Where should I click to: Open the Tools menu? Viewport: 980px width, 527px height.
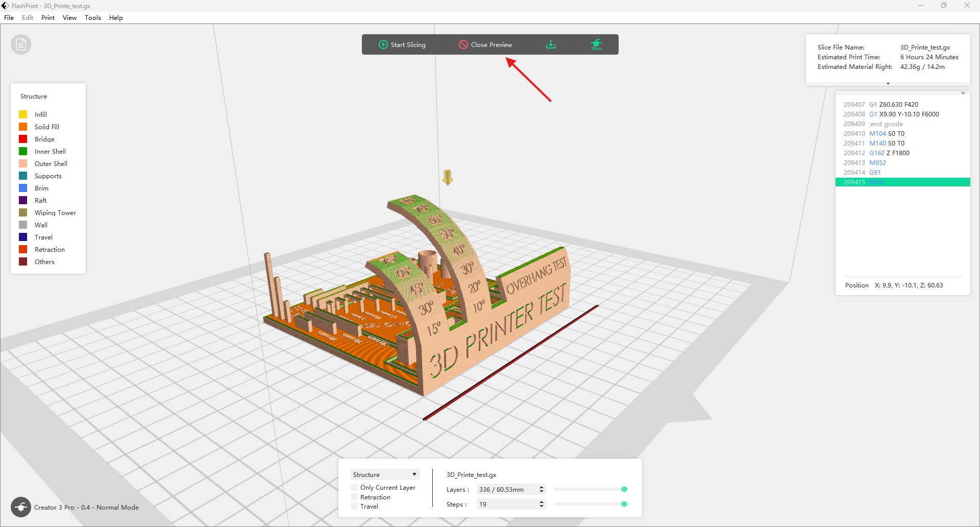93,17
